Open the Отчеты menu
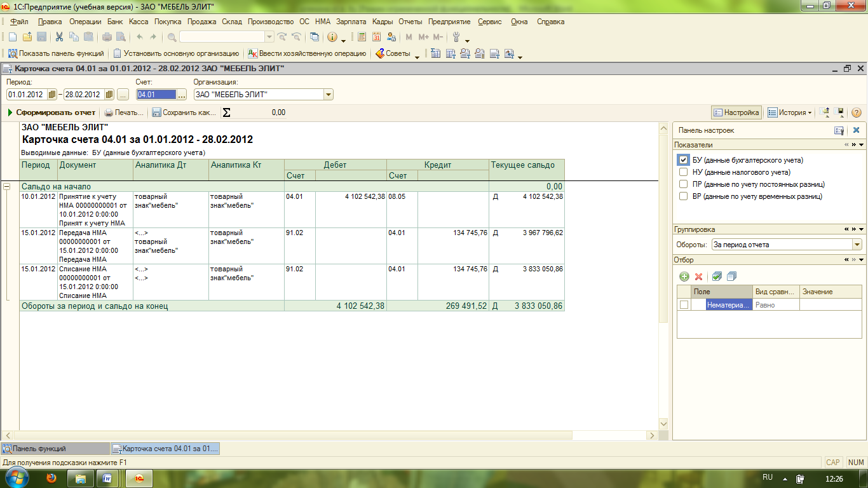The height and width of the screenshot is (488, 868). [x=410, y=22]
